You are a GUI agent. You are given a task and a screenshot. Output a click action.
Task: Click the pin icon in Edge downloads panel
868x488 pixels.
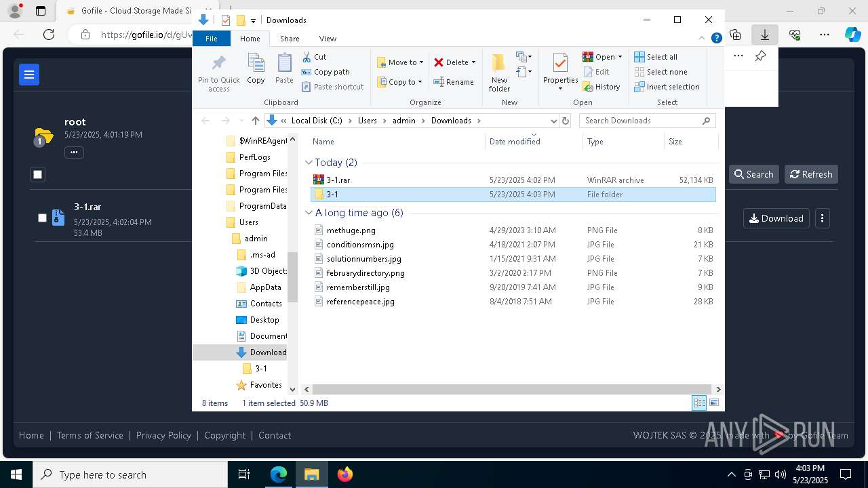760,56
